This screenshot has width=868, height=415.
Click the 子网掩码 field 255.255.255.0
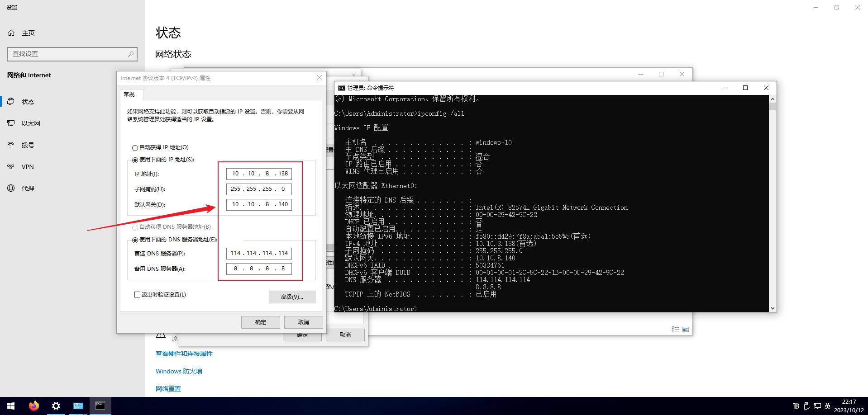(x=259, y=189)
